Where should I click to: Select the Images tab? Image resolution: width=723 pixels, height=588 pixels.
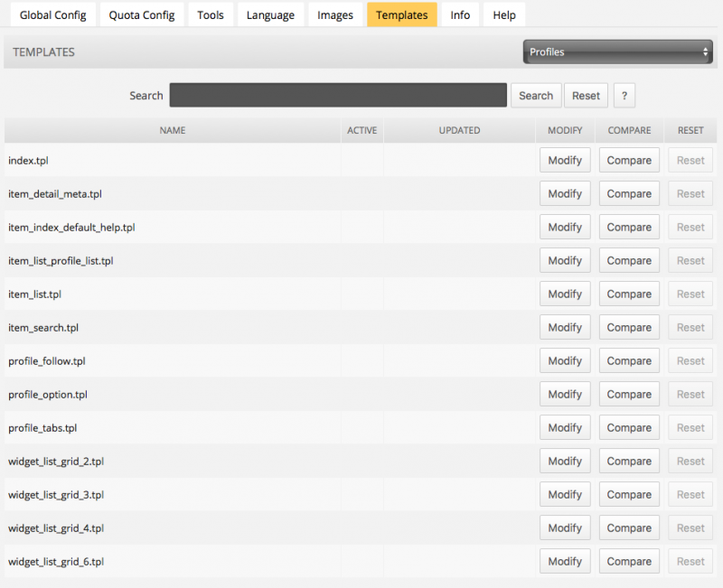335,14
